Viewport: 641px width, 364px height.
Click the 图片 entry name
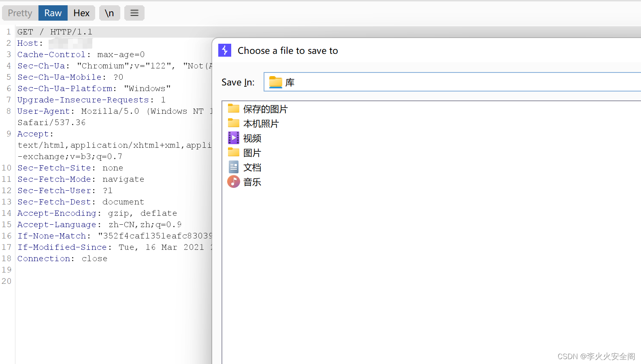[x=252, y=153]
